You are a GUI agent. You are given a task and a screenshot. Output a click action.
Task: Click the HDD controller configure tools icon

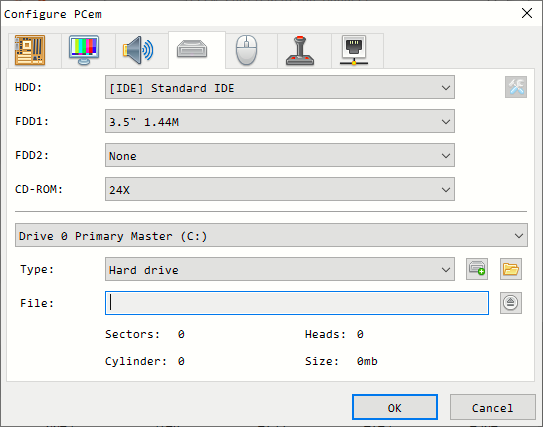coord(516,87)
